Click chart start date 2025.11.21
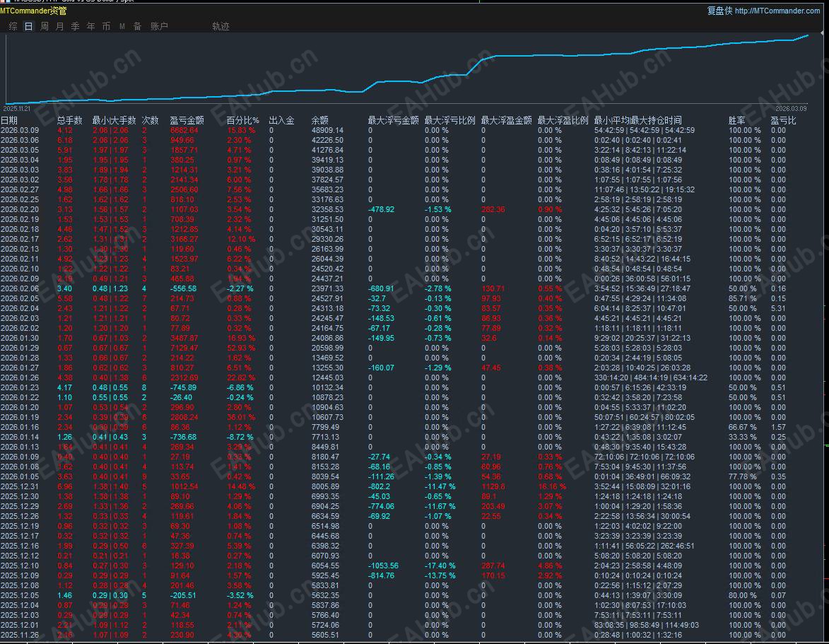The width and height of the screenshot is (829, 644). (x=17, y=108)
